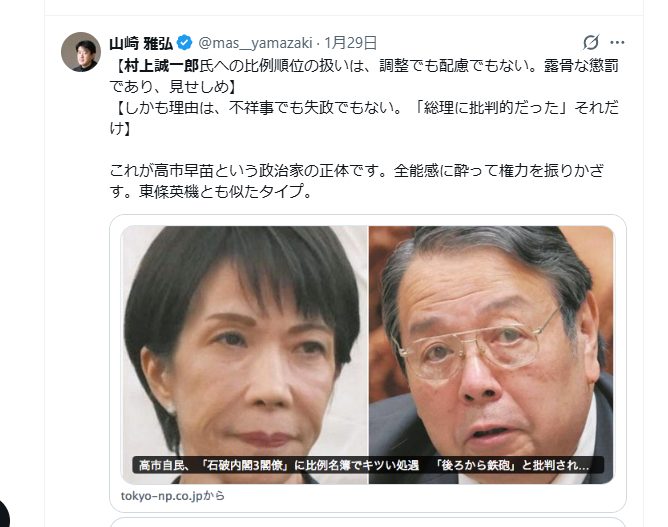The height and width of the screenshot is (527, 668).
Task: Click the partially visible card below the article
Action: (368, 522)
